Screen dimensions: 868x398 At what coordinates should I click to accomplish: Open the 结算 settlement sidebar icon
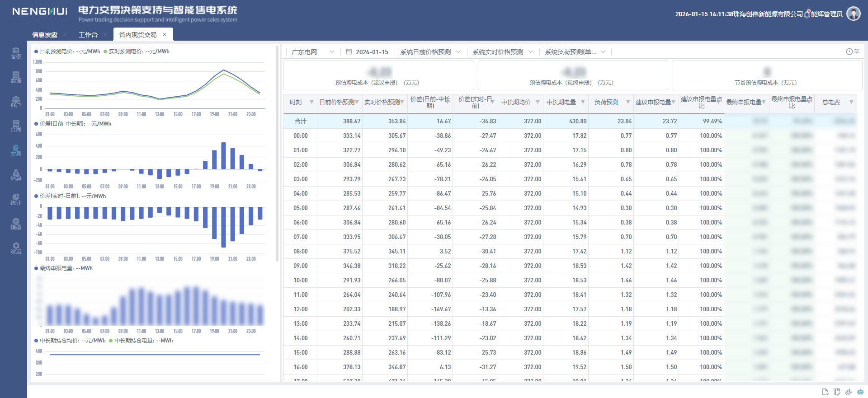point(16,175)
